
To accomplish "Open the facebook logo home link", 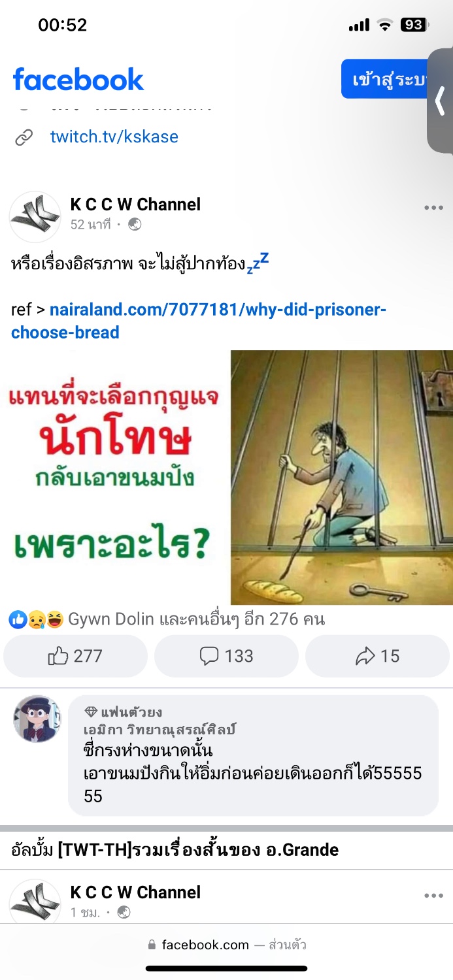I will coord(78,79).
